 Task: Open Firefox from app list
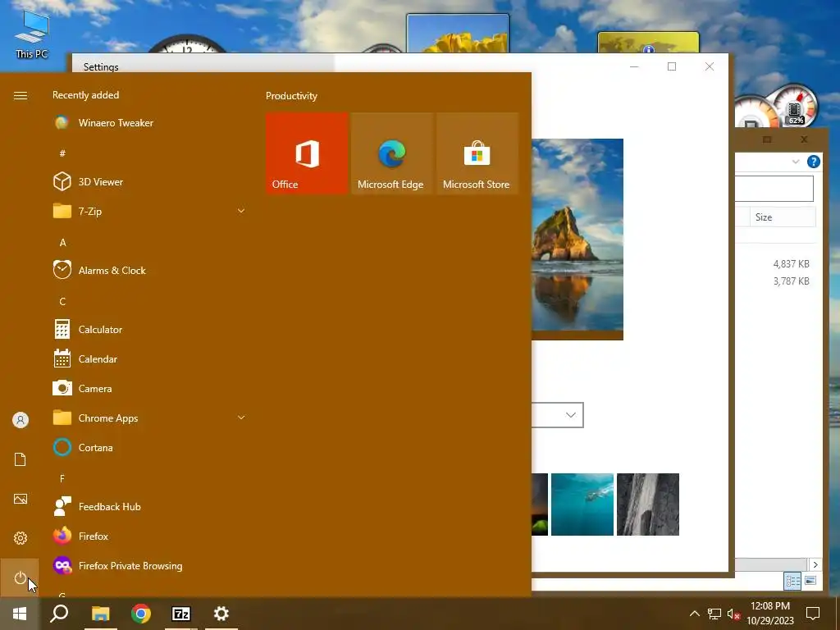coord(149,536)
